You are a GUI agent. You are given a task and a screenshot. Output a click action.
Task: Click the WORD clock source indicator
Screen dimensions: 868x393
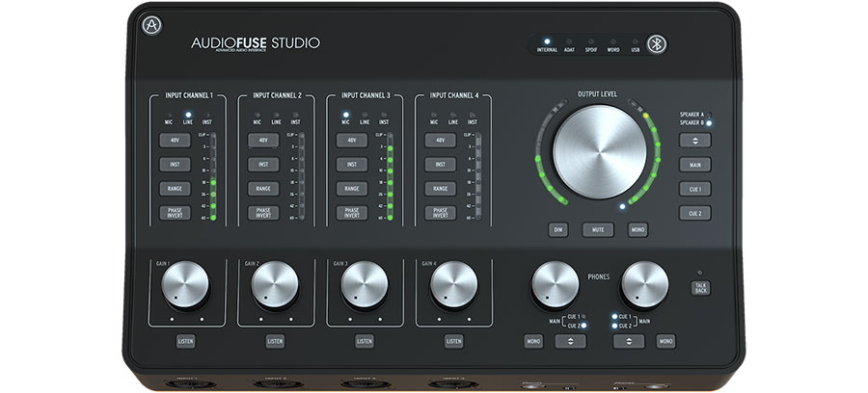pos(613,41)
